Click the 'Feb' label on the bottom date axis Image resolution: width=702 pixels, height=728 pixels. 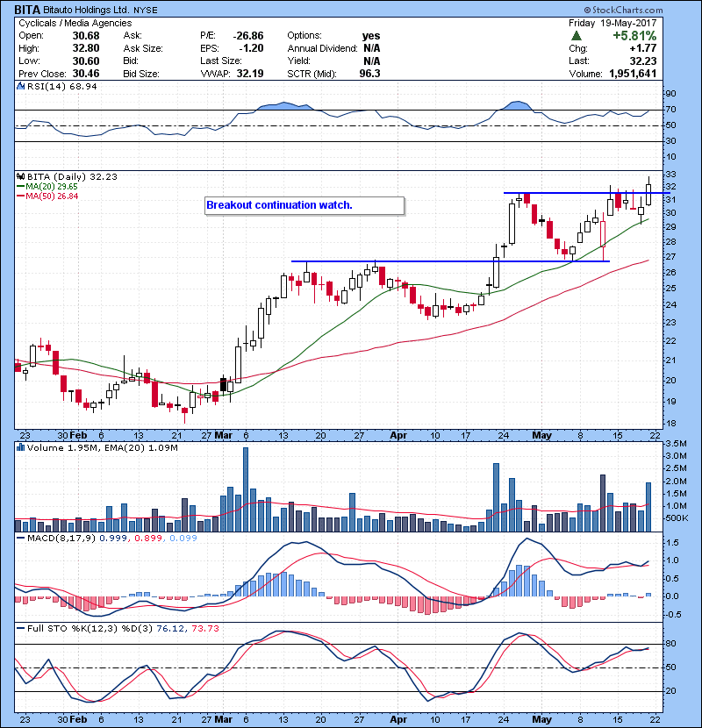coord(78,719)
